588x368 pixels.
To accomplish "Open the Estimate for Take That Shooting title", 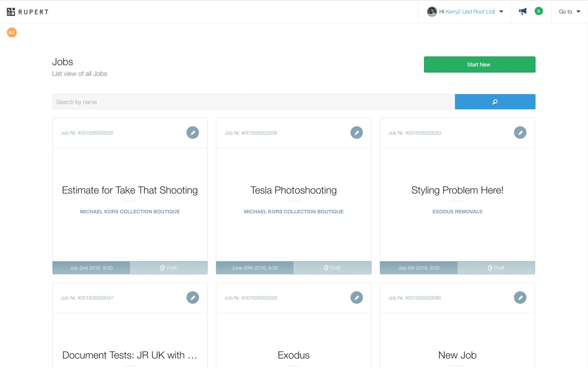I will (130, 190).
